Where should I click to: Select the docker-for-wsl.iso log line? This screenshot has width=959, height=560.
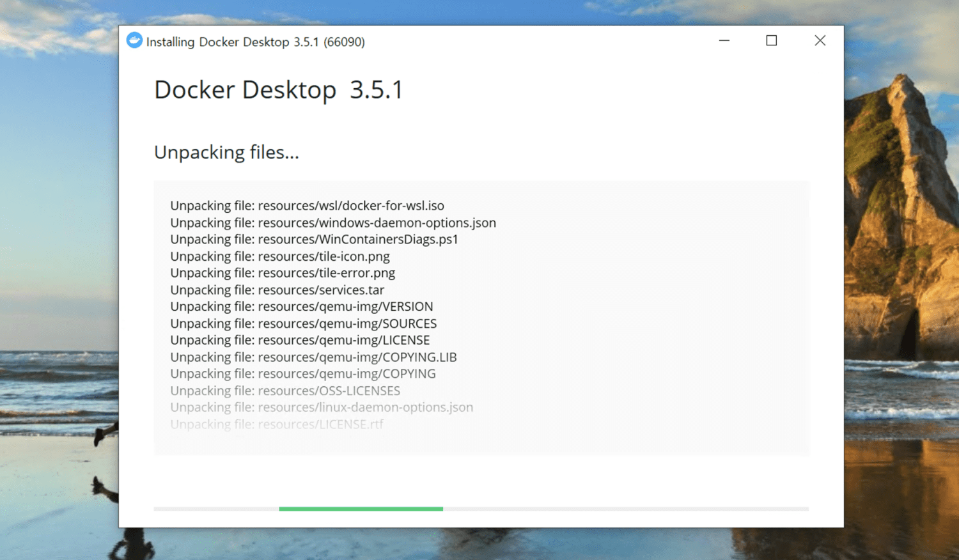[x=307, y=206]
